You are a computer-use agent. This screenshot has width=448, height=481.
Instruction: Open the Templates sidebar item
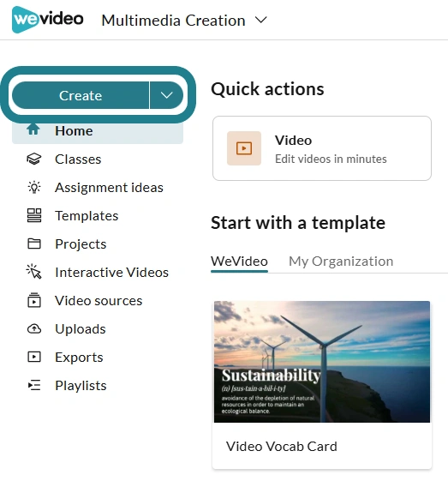coord(87,216)
